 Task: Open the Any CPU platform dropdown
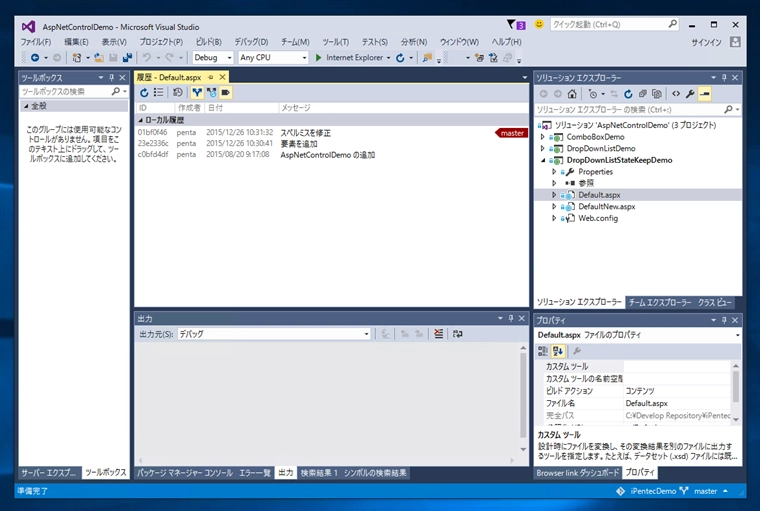(304, 58)
